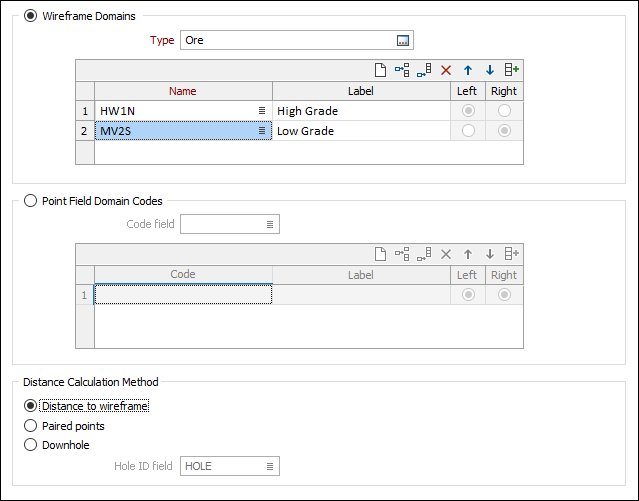Select row 2 header in Wireframe grid
639x501 pixels.
click(x=85, y=131)
